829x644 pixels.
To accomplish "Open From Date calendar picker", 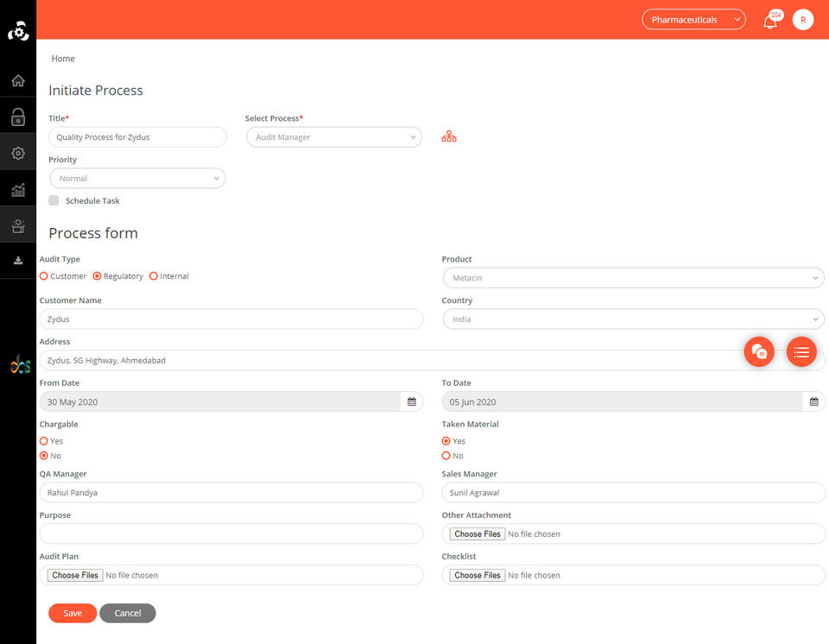I will [411, 401].
